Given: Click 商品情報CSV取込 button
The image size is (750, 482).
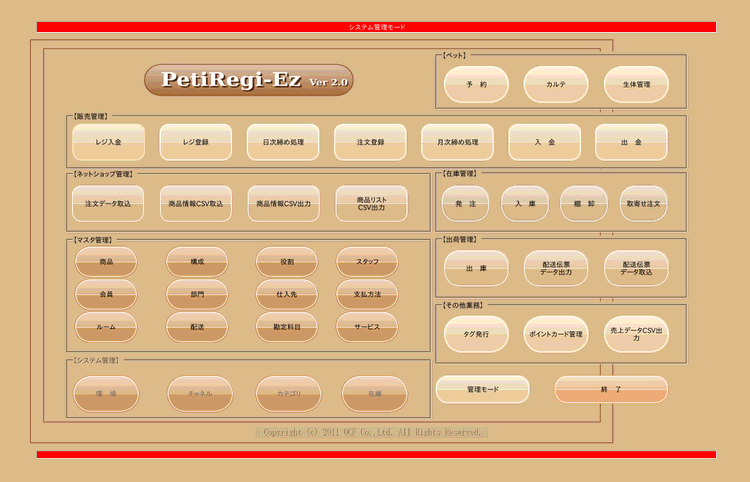Looking at the screenshot, I should tap(196, 204).
